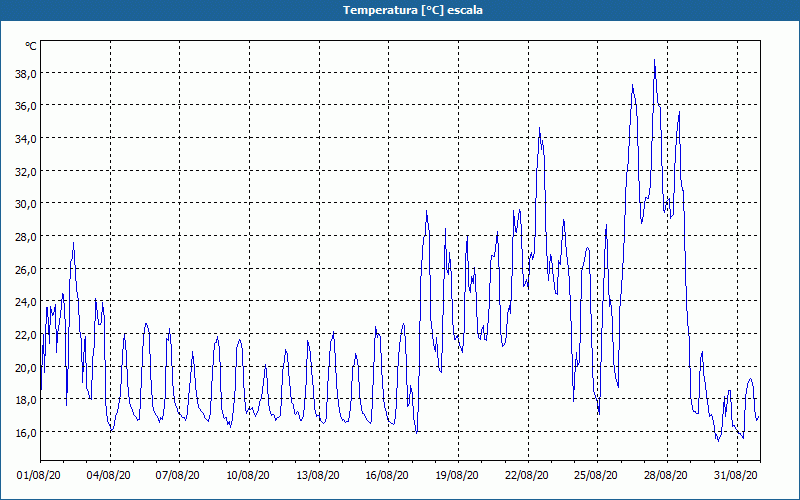Select the 38,0 axis value
The width and height of the screenshot is (800, 500).
(x=26, y=74)
